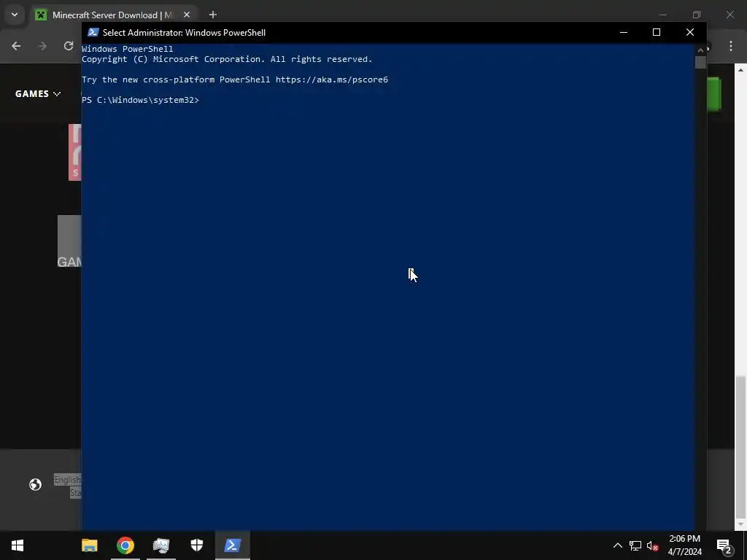747x560 pixels.
Task: Open the Windows Start menu
Action: click(x=18, y=545)
